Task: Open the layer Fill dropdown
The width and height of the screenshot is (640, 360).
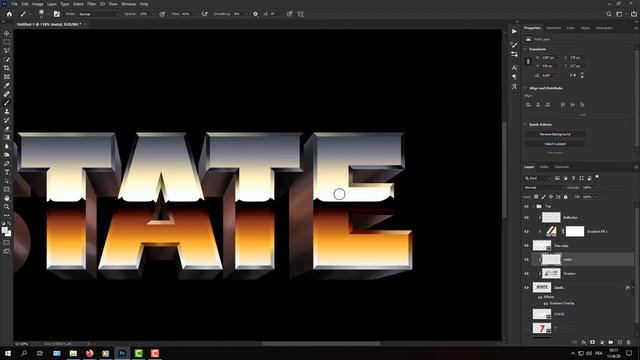Action: [x=596, y=197]
